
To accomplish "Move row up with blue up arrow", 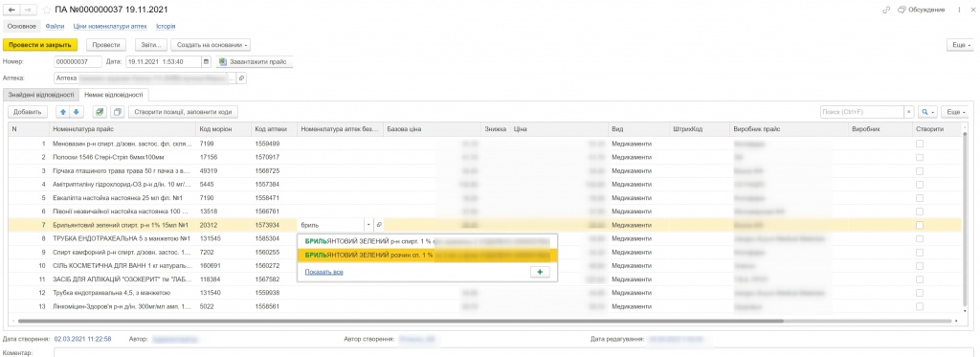I will pos(63,112).
